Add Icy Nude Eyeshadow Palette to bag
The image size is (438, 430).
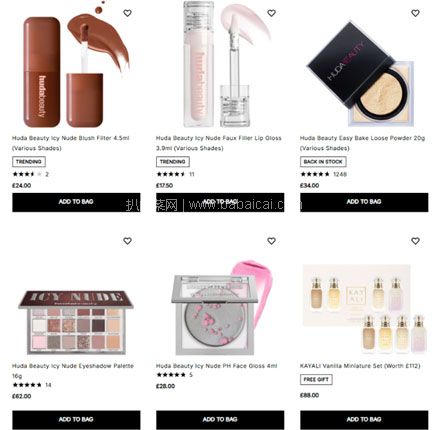coord(76,420)
